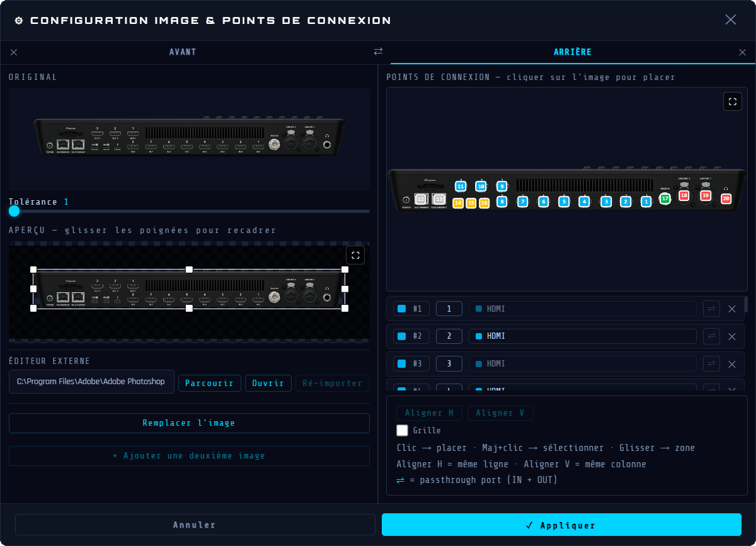Delete connection point #1

click(731, 309)
